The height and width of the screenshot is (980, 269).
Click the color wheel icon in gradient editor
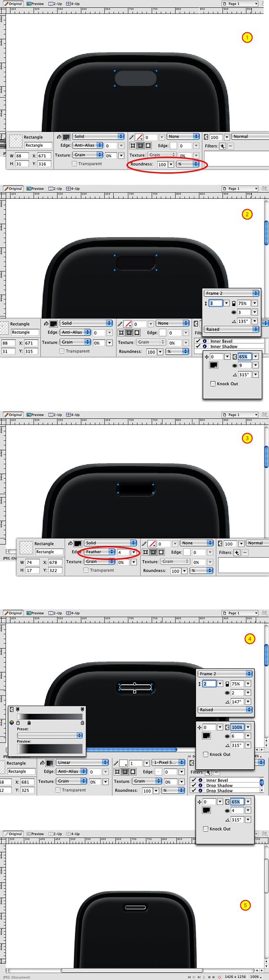(12, 722)
